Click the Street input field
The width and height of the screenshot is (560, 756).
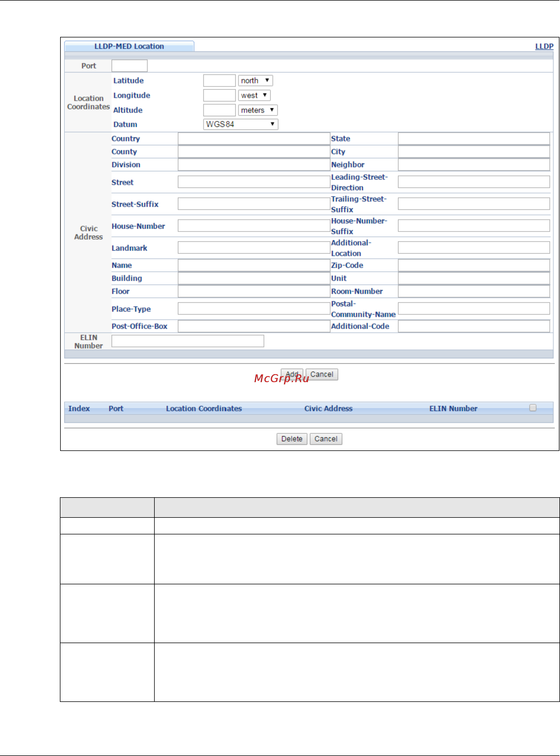click(254, 182)
